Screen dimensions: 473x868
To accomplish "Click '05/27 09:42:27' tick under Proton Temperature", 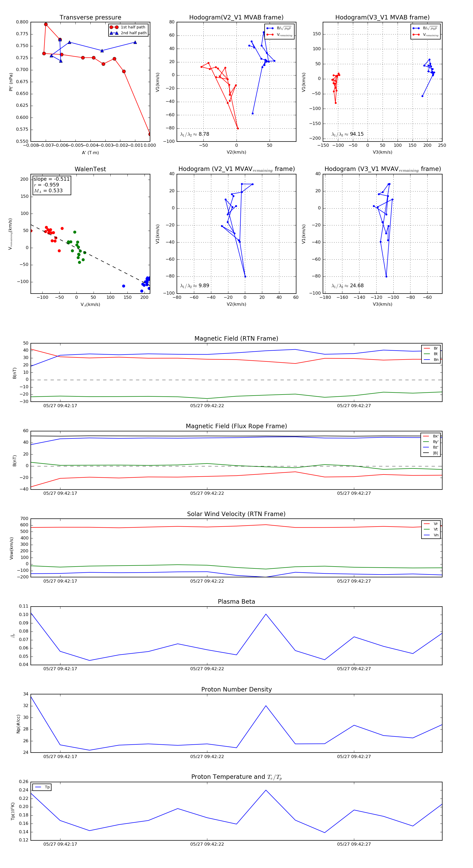I will point(354,844).
